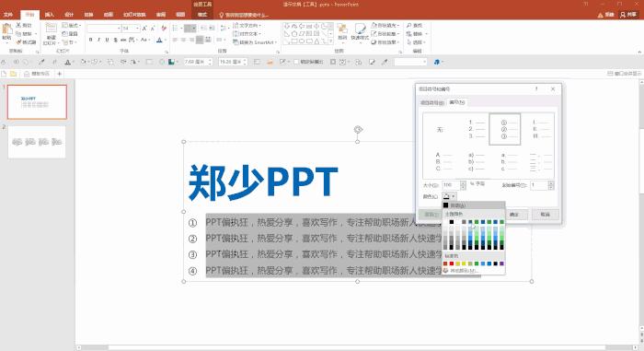Switch to the Drawing Tools Format tab
Screen dimensions: 644x351
(202, 15)
